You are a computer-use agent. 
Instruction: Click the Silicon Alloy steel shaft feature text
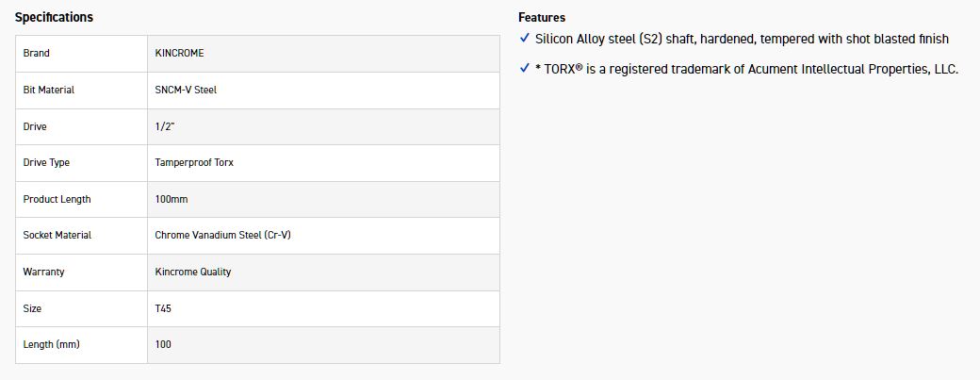742,39
